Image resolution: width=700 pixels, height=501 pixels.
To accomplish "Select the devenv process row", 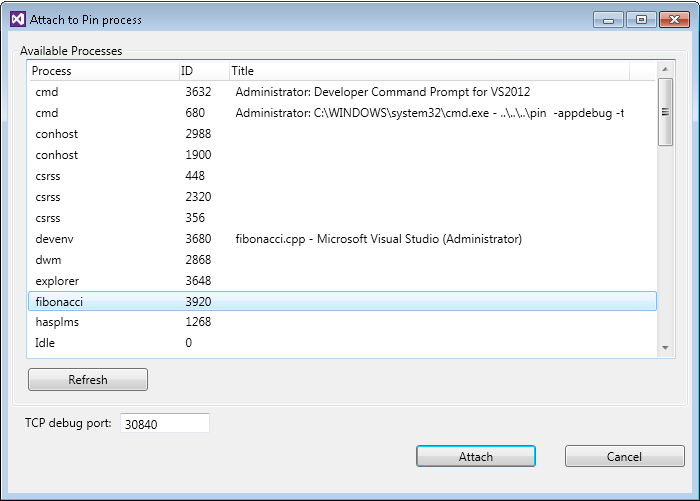I will pyautogui.click(x=342, y=239).
